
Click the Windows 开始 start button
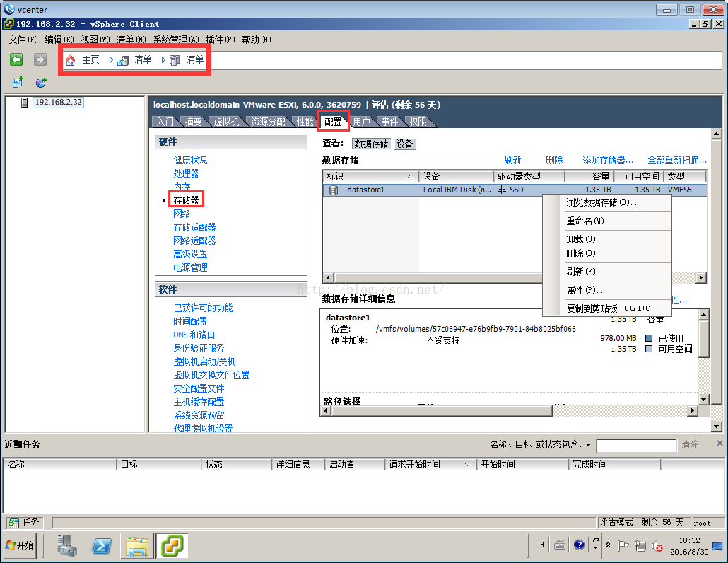[x=20, y=545]
